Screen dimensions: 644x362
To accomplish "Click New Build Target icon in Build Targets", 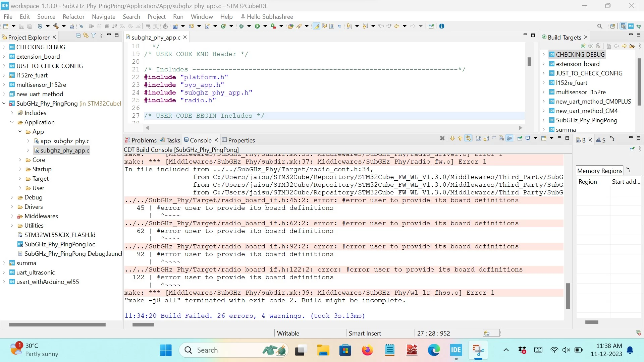I will [583, 46].
